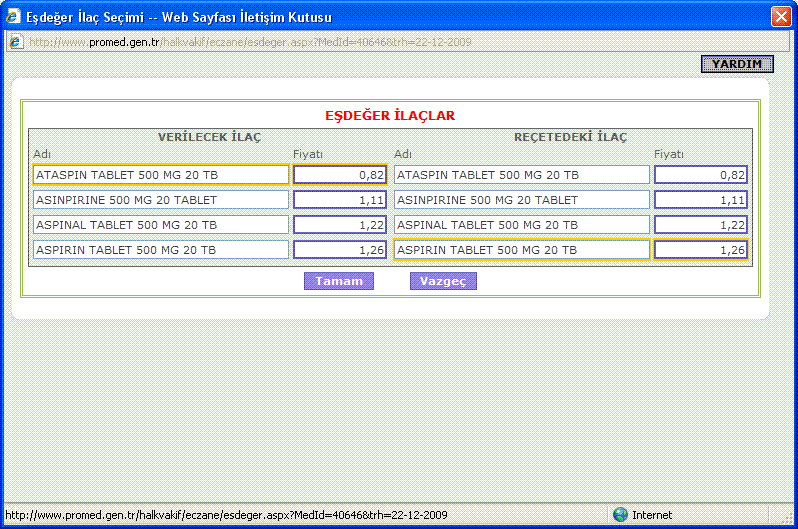Click the 1,11 price in Verilecek İlaç

click(340, 200)
